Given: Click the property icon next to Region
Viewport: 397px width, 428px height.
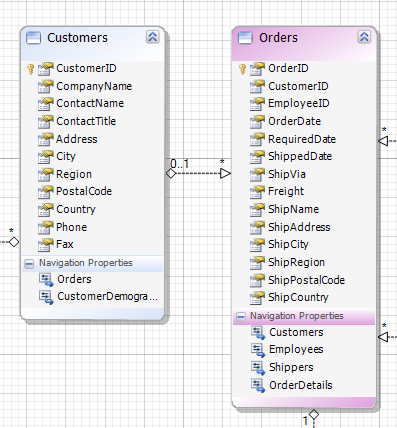Looking at the screenshot, I should (45, 174).
